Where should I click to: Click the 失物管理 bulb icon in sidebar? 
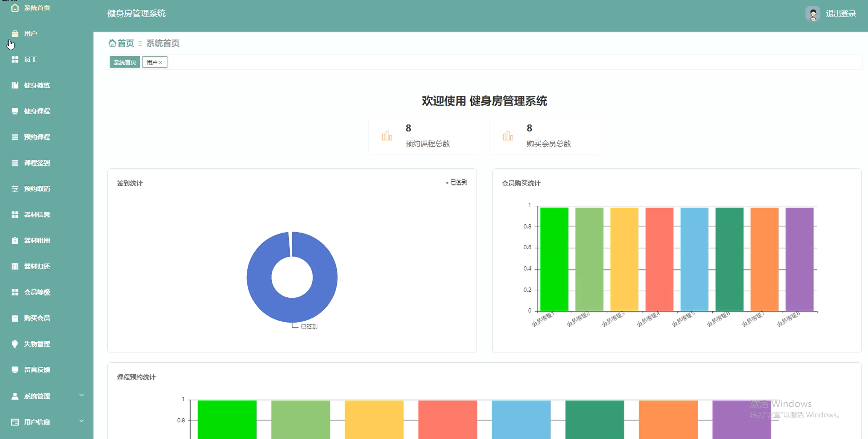(x=15, y=344)
